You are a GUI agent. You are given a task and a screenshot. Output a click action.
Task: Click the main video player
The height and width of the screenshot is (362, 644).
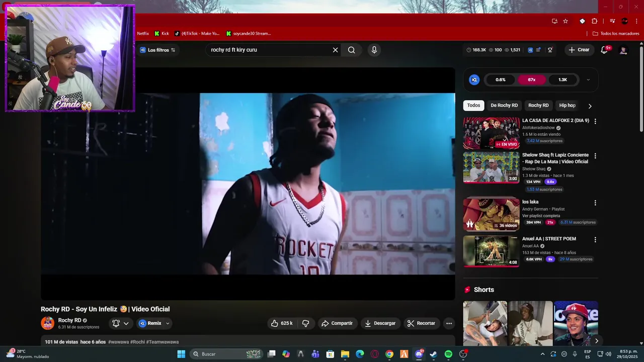coord(248,184)
